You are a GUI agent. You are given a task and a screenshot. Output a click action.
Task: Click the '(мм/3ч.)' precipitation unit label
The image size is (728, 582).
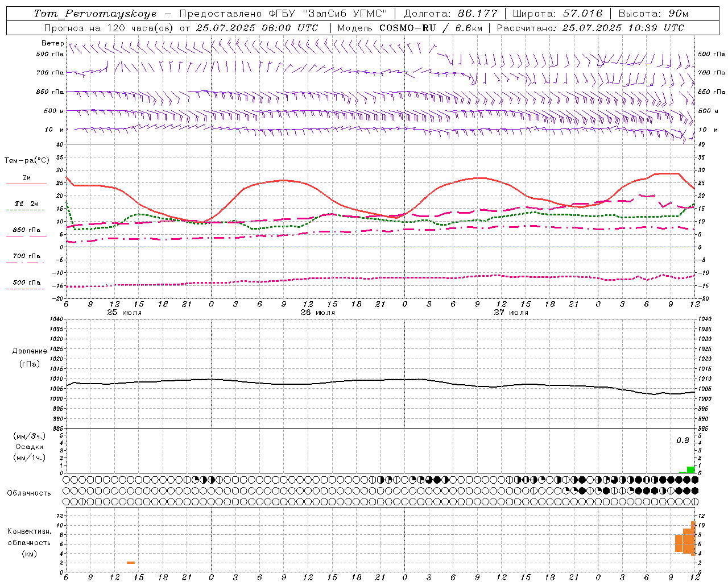30,436
